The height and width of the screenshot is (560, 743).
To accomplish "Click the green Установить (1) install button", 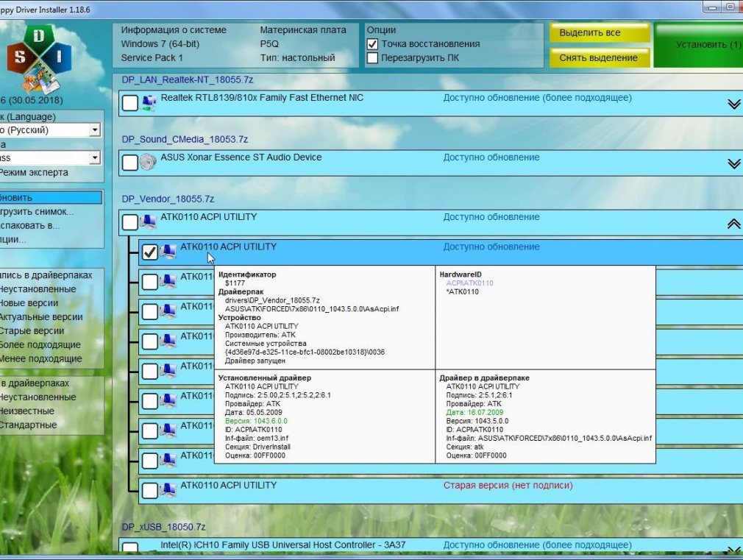I will (x=698, y=45).
